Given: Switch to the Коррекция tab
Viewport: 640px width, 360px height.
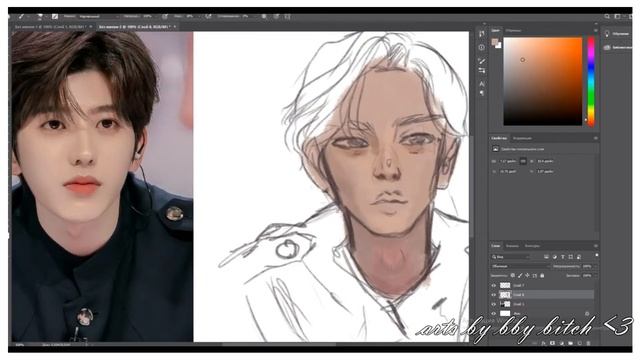Looking at the screenshot, I should tap(522, 138).
